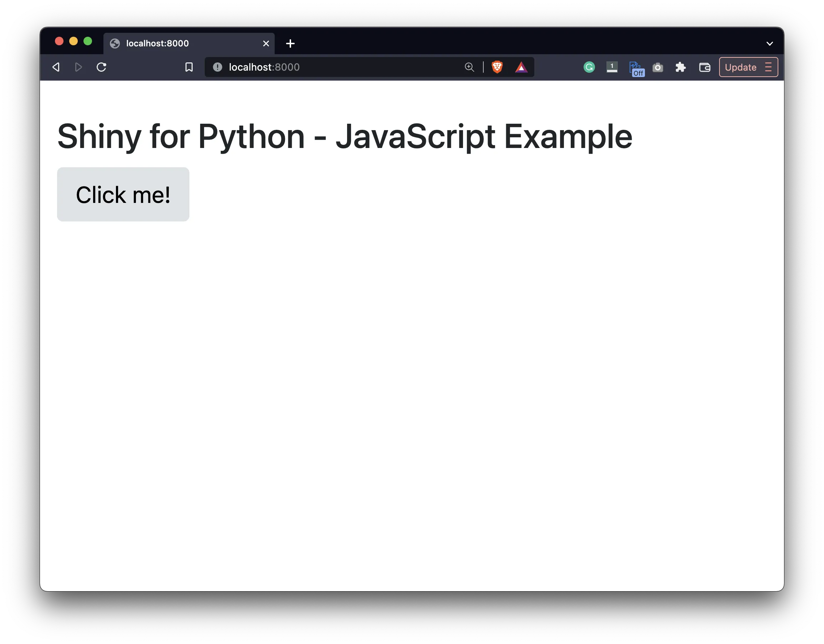Open the Extensions puzzle piece icon

681,67
